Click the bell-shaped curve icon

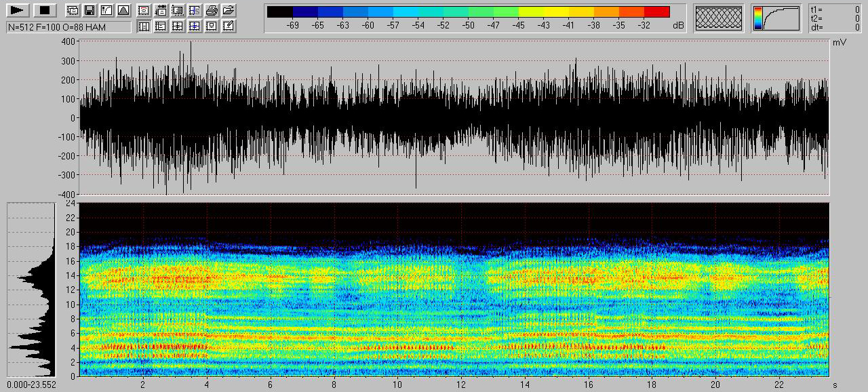click(123, 10)
